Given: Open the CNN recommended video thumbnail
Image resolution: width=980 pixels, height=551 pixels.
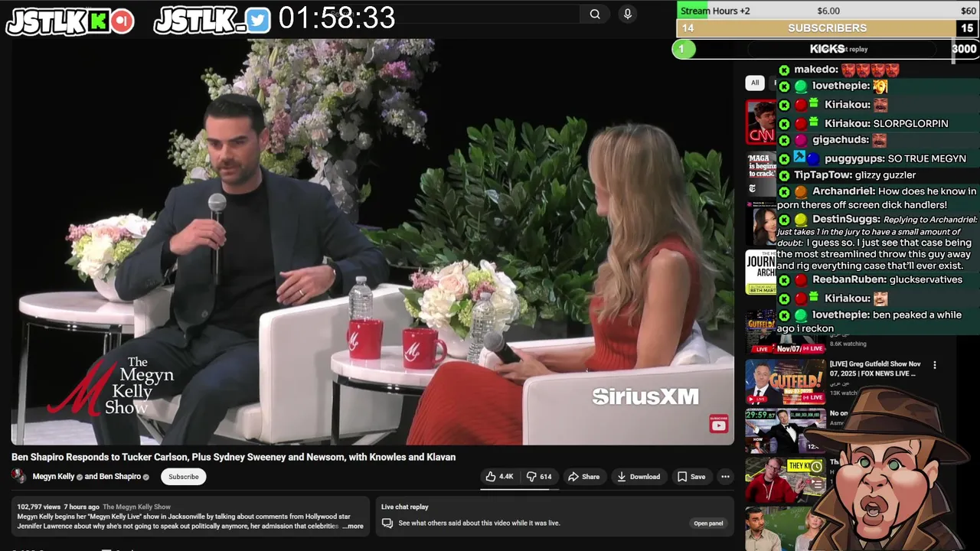Looking at the screenshot, I should (x=760, y=122).
